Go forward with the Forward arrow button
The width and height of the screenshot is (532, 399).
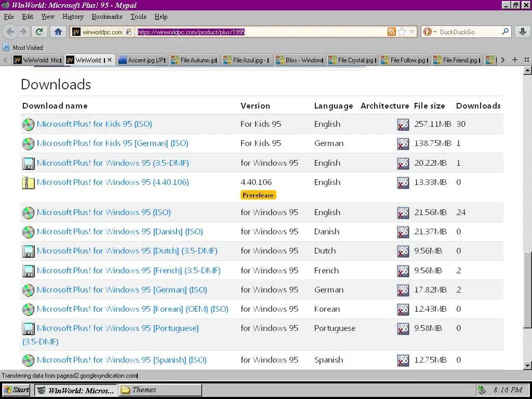pyautogui.click(x=23, y=32)
